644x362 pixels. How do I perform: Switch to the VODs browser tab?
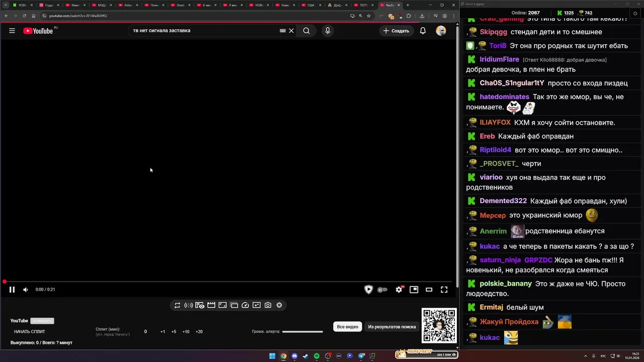click(x=22, y=5)
